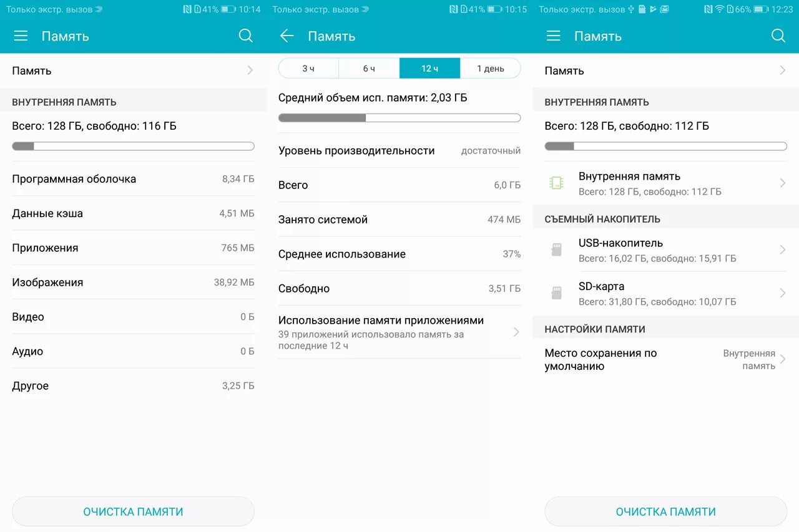Image resolution: width=799 pixels, height=532 pixels.
Task: Tap Play Store notification icon in status bar
Action: [653, 9]
